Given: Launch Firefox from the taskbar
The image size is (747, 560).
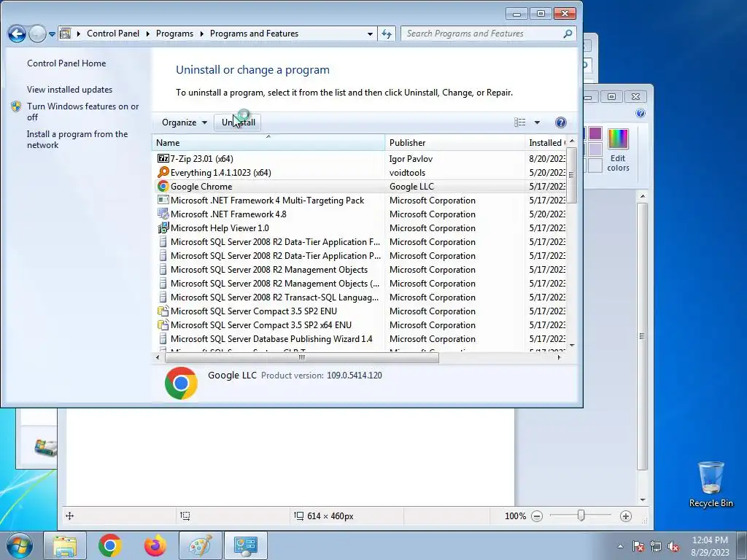Looking at the screenshot, I should [x=155, y=546].
